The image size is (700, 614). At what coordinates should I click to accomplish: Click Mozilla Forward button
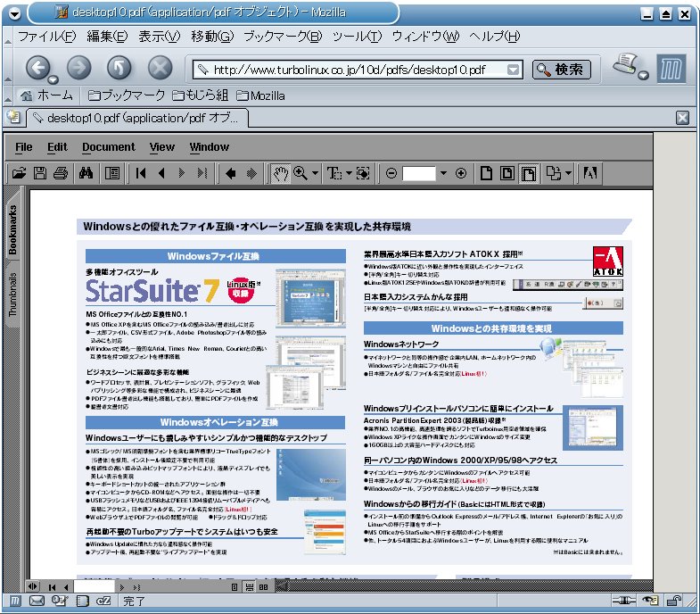(x=79, y=68)
